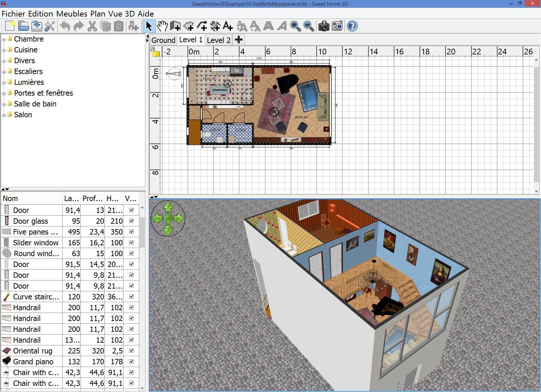Viewport: 541px width, 392px height.
Task: Open the Meubles menu
Action: [x=72, y=14]
